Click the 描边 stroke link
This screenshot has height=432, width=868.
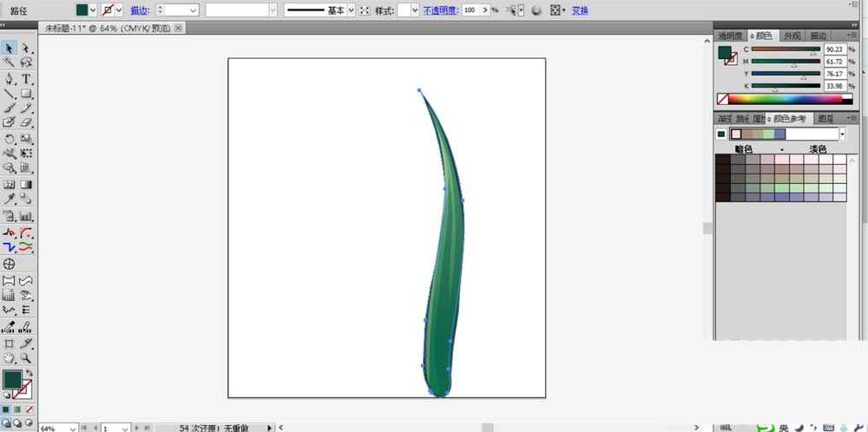pos(139,10)
